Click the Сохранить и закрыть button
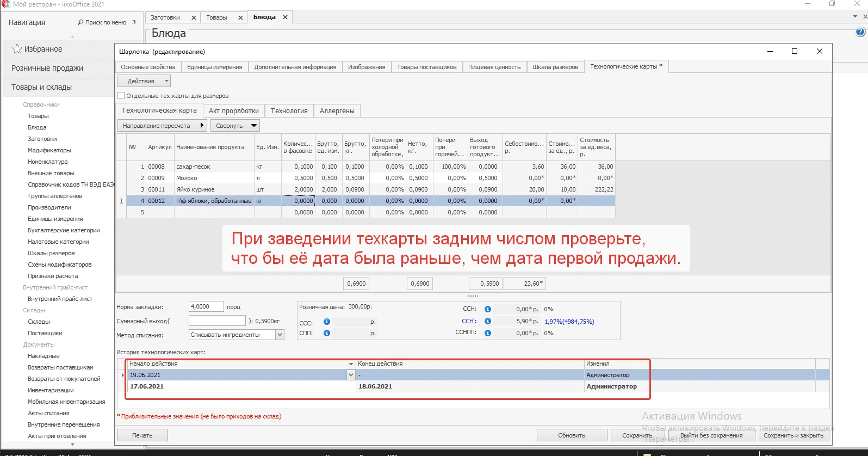 [x=793, y=435]
